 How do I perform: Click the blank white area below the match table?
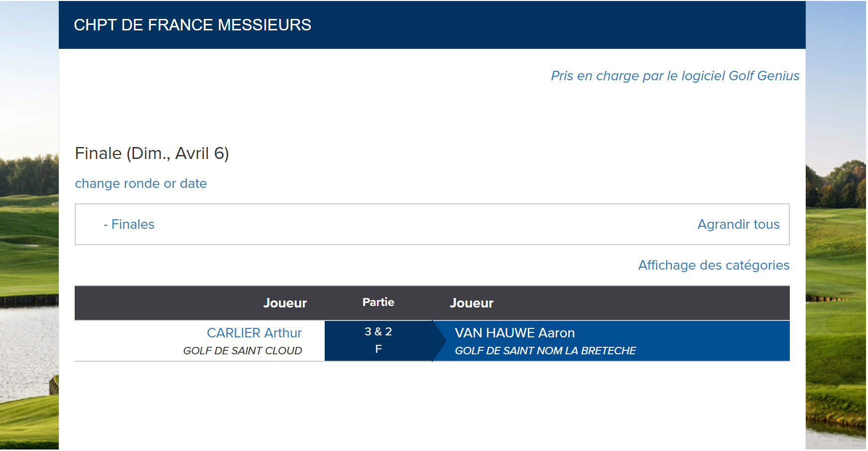coord(432,406)
